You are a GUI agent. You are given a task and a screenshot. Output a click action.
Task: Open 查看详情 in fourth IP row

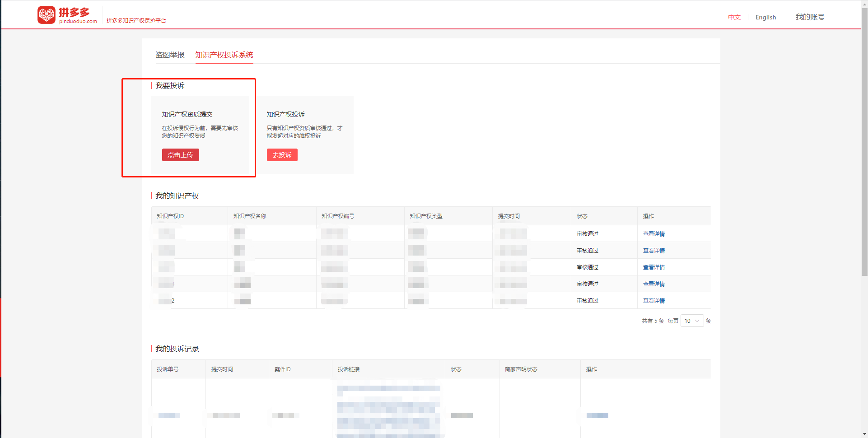[653, 284]
